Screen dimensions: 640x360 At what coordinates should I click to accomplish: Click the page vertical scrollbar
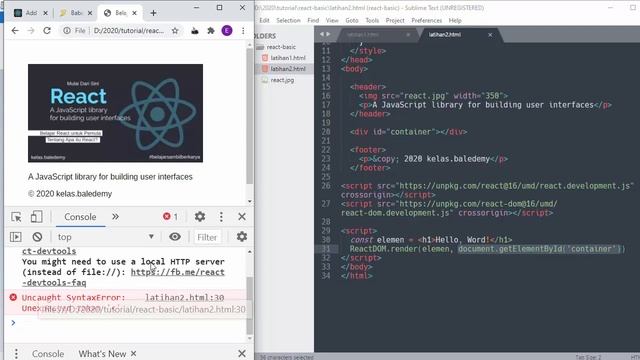(x=249, y=116)
